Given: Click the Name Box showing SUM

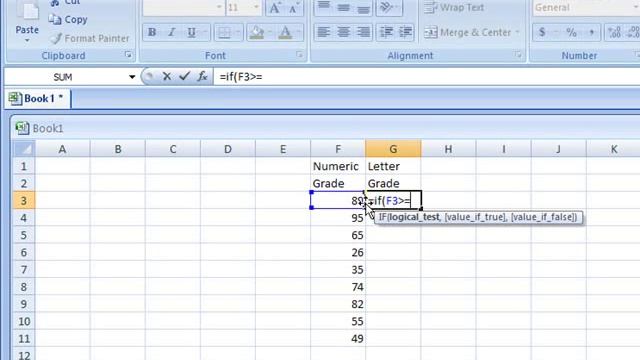Looking at the screenshot, I should [x=63, y=77].
